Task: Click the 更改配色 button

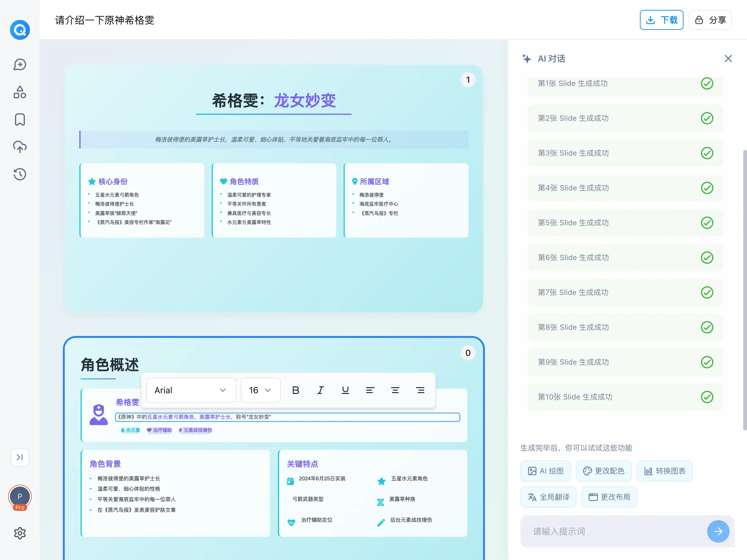Action: pyautogui.click(x=604, y=471)
